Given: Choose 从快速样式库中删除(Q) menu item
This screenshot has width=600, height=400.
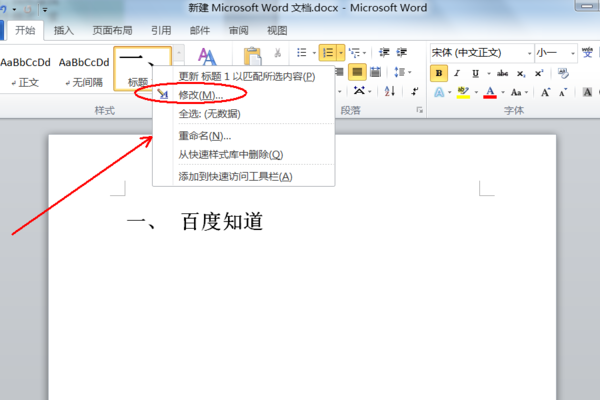Looking at the screenshot, I should 244,155.
